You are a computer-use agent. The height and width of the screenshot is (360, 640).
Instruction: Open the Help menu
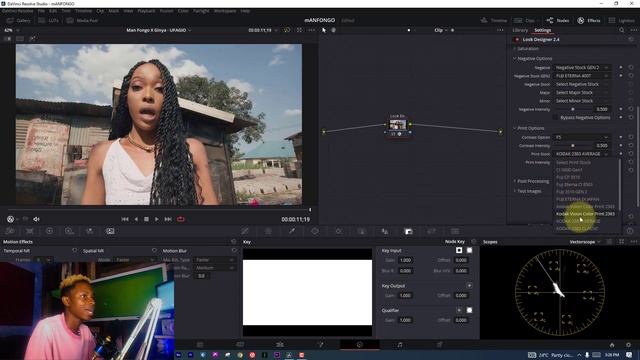[245, 11]
